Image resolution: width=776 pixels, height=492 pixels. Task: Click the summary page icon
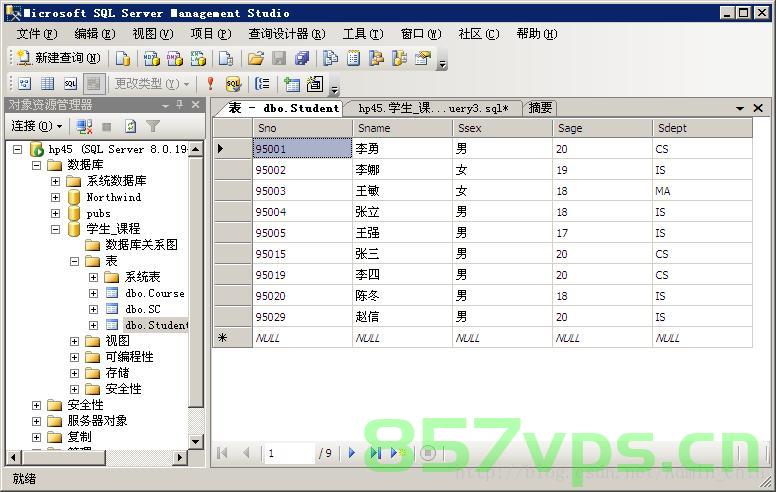click(353, 58)
